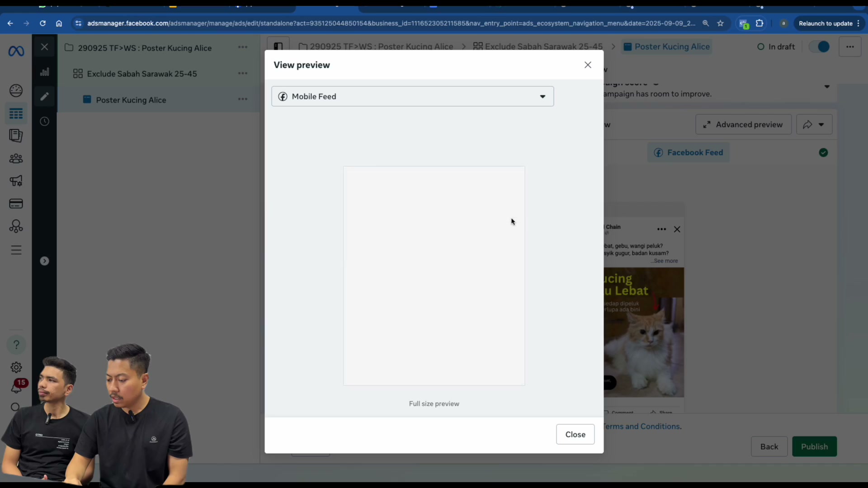
Task: Click the Publish button
Action: 814,446
